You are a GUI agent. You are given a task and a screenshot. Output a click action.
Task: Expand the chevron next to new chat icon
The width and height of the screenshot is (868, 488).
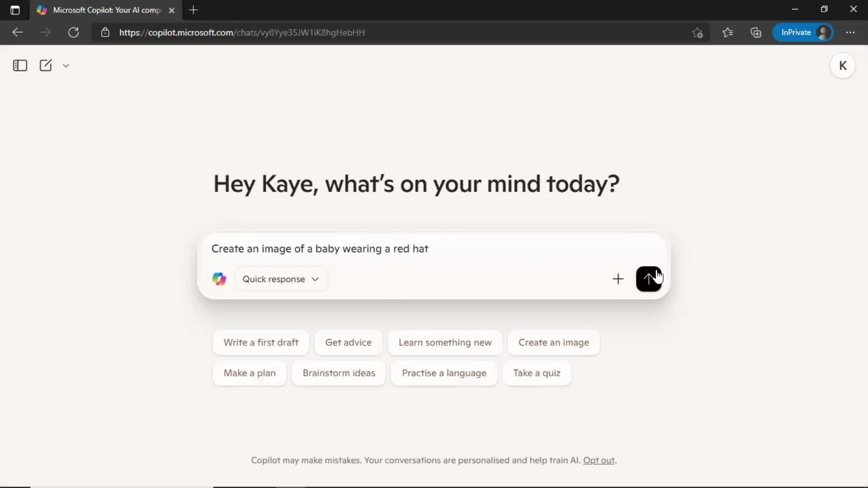(66, 66)
